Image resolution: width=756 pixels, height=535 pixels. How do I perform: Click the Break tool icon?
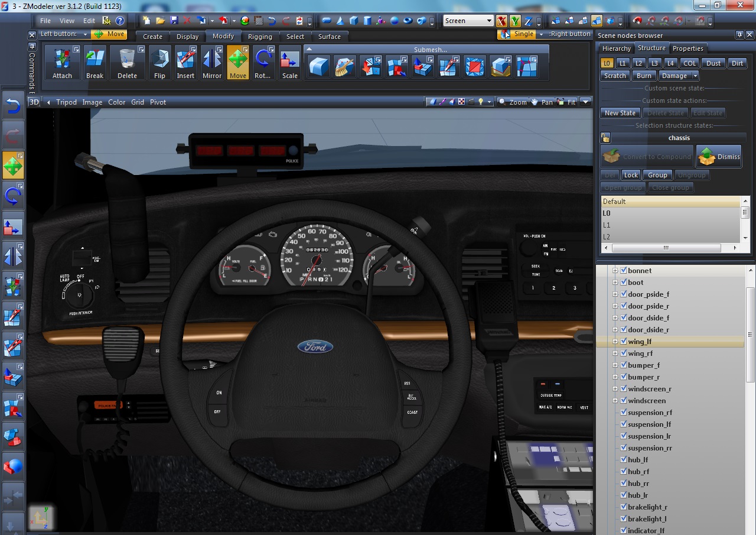(x=94, y=62)
